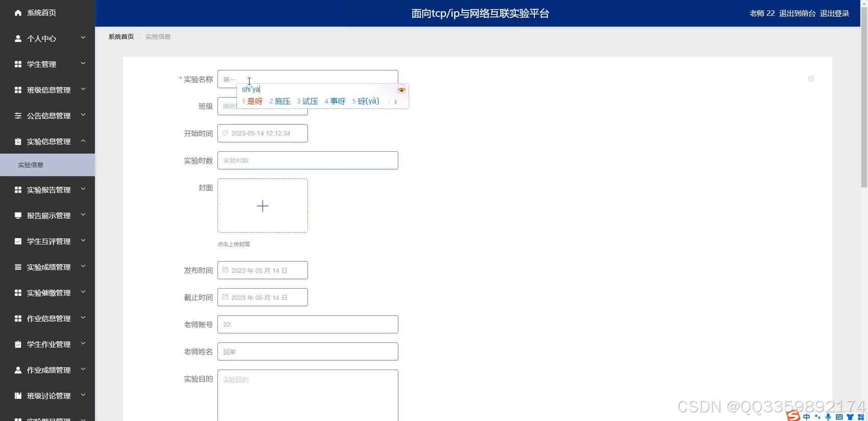Click the 截止时间 date field
Screen dimensions: 868x421
(x=263, y=297)
